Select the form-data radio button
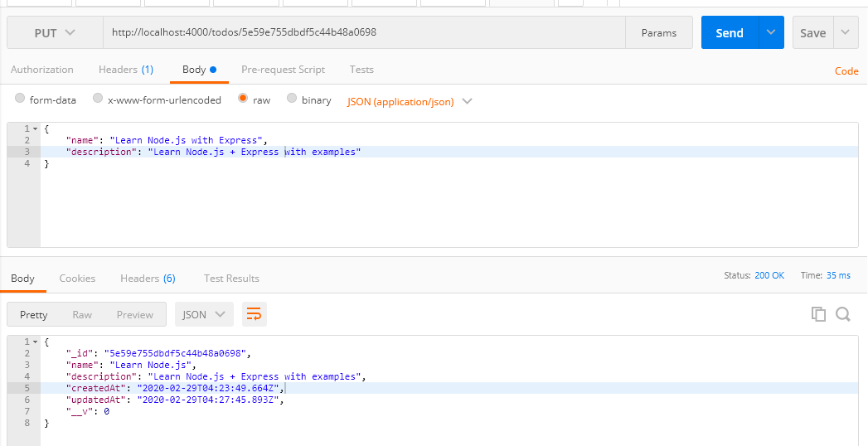868x446 pixels. point(20,98)
